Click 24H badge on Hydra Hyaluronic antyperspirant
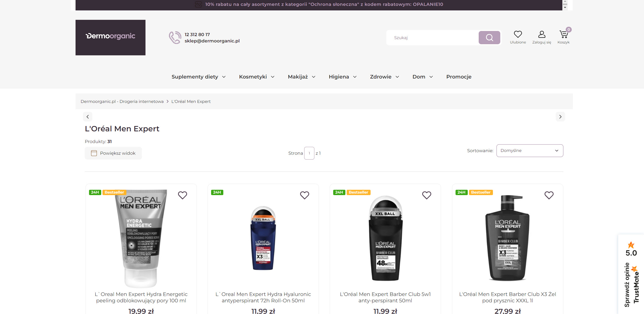644x314 pixels. (x=217, y=192)
